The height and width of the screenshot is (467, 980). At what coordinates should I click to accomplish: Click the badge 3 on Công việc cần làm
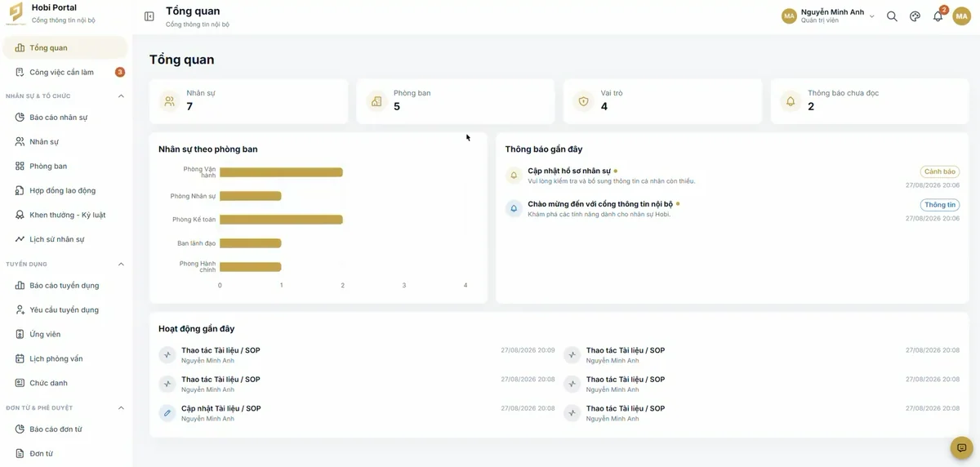pos(120,72)
